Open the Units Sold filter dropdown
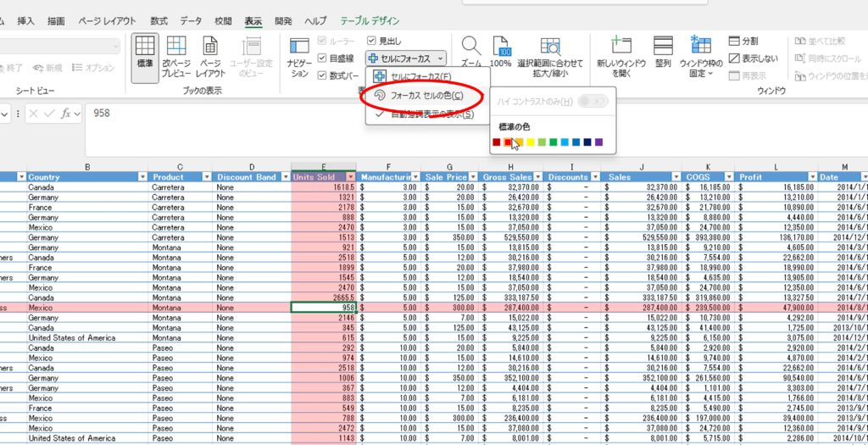868x445 pixels. click(x=348, y=177)
